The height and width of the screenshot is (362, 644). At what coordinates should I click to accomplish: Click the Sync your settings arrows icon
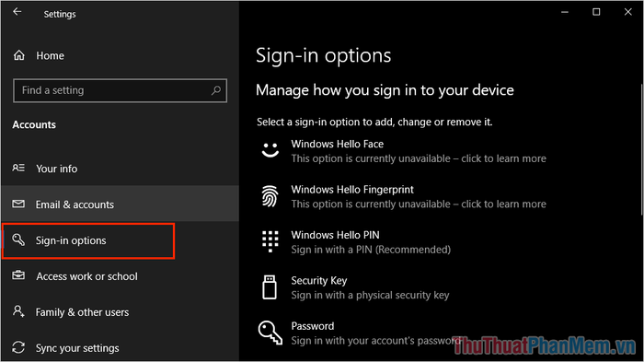18,347
